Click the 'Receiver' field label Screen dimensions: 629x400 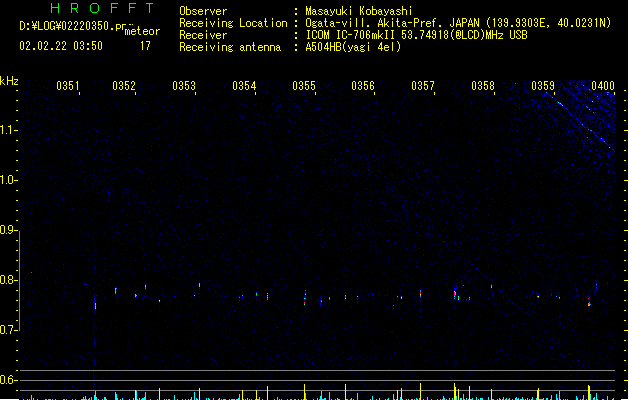coord(203,35)
